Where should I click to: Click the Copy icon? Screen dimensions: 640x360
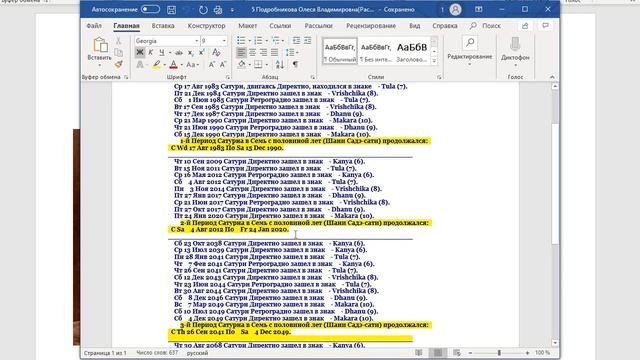[x=118, y=52]
